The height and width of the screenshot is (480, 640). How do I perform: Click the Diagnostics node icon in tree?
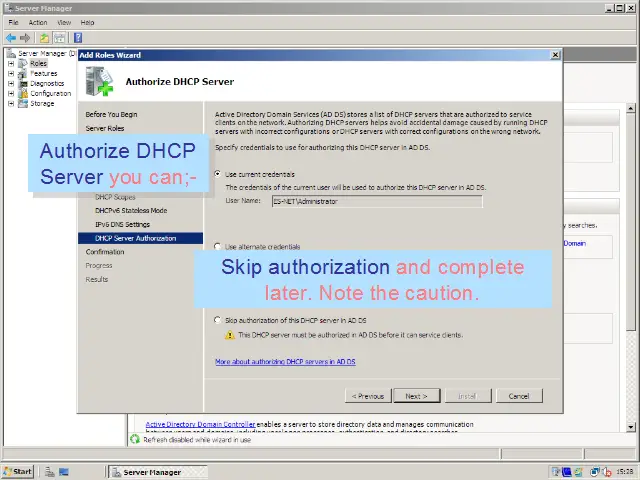[x=23, y=83]
